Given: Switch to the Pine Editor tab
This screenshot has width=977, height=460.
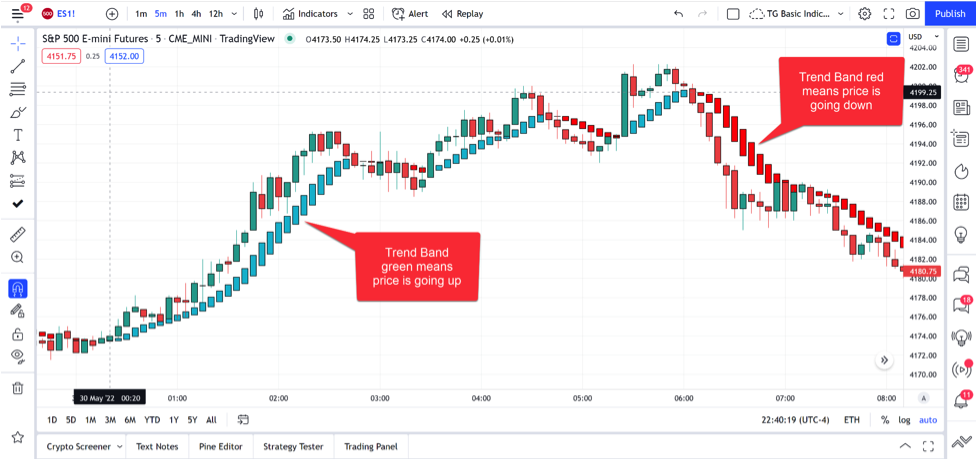Looking at the screenshot, I should pos(219,447).
